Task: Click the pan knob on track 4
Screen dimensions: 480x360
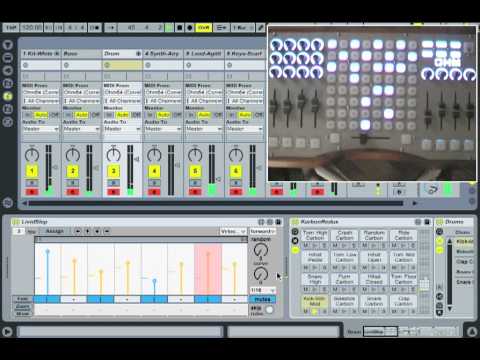Action: (x=154, y=155)
